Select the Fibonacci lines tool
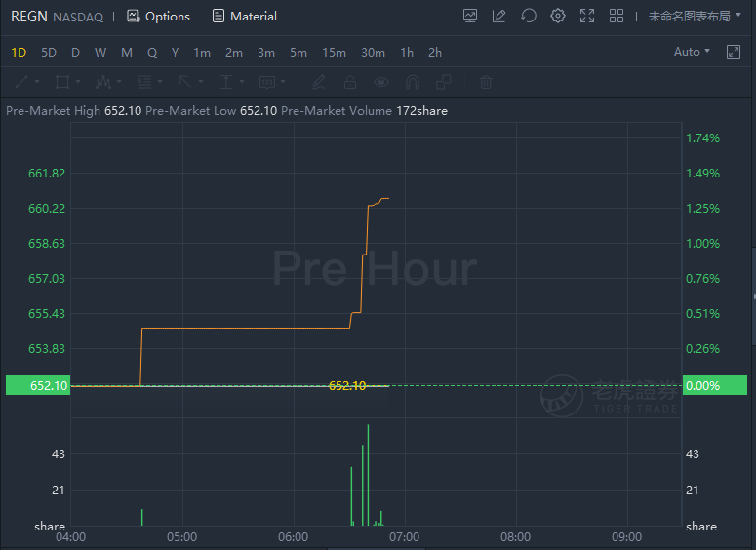Viewport: 756px width, 550px height. (144, 82)
